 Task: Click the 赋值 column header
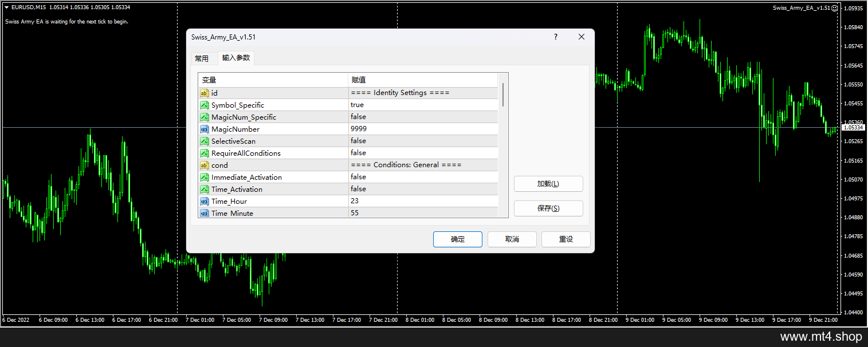click(423, 80)
